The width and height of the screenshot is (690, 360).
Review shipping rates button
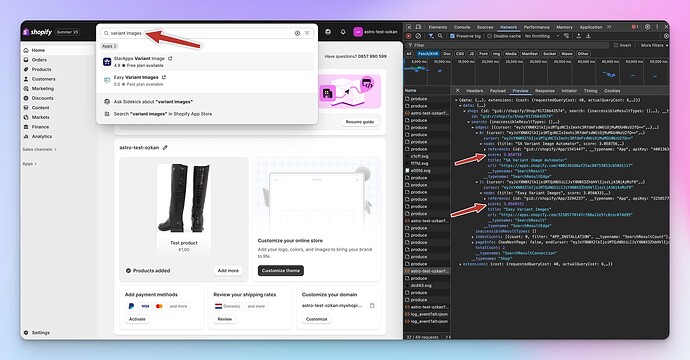(224, 319)
